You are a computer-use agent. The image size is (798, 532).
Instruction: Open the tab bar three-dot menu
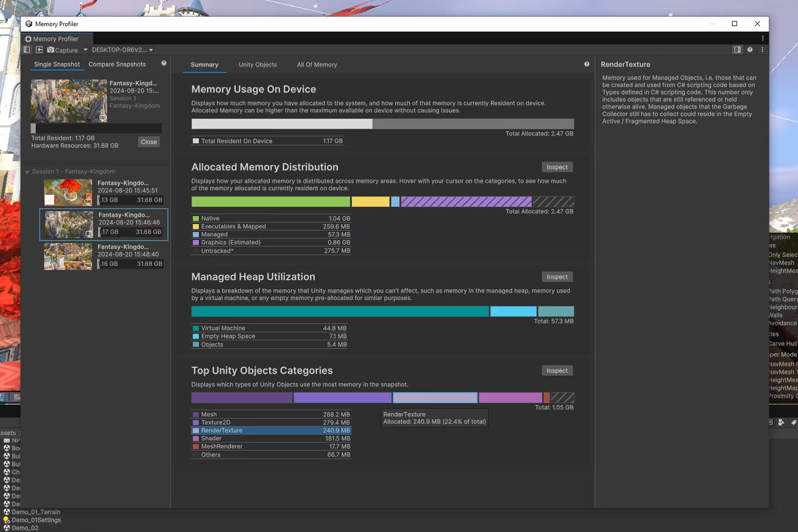pyautogui.click(x=762, y=39)
